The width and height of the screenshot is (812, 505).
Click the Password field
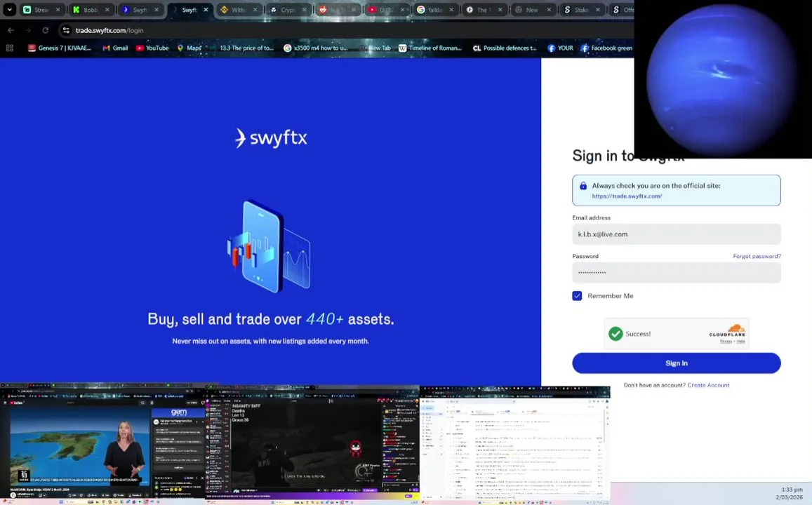(677, 273)
